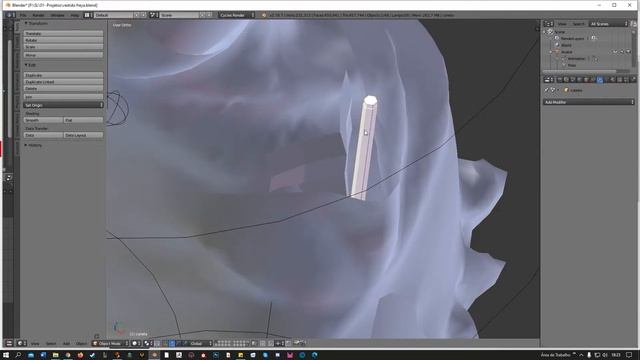Open the 3D view Object menu
Screen dimensions: 640x360
tap(81, 344)
